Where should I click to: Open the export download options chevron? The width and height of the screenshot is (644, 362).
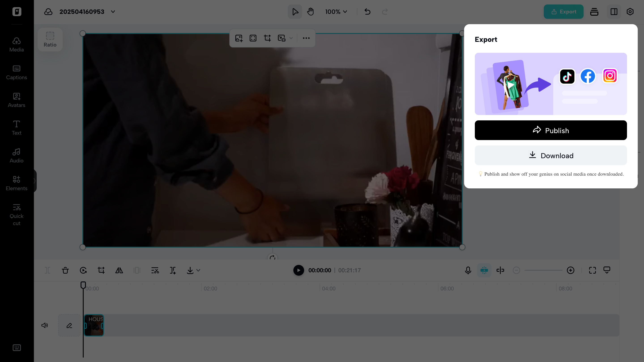[198, 270]
